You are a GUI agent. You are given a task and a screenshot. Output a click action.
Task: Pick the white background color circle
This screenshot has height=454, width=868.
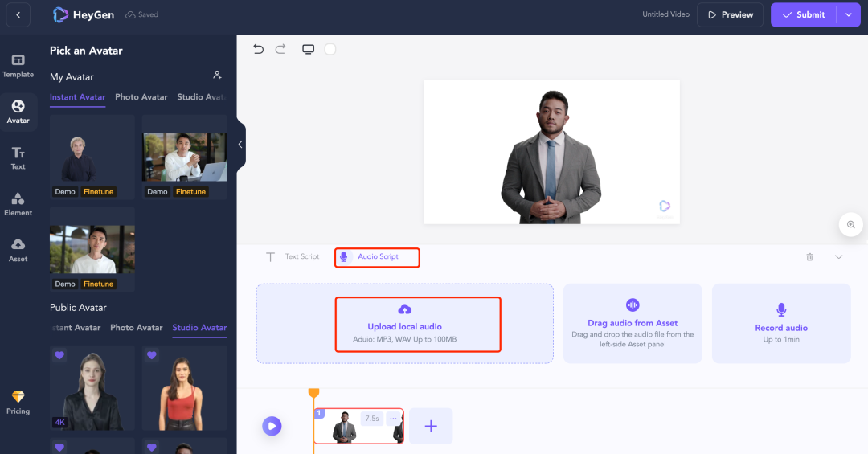pos(330,49)
